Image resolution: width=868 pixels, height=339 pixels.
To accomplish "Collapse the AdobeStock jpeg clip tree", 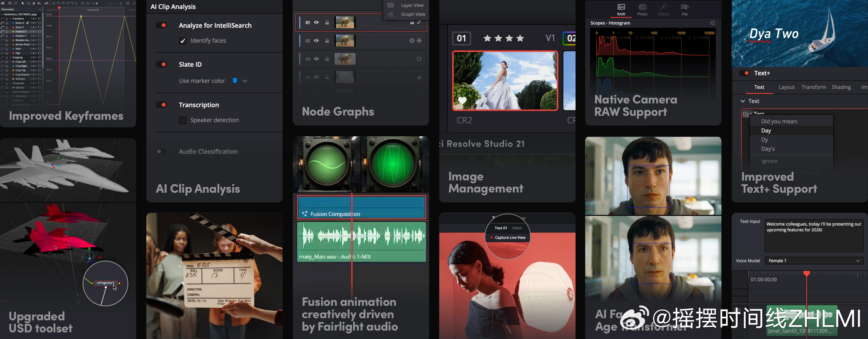I will pos(2,14).
